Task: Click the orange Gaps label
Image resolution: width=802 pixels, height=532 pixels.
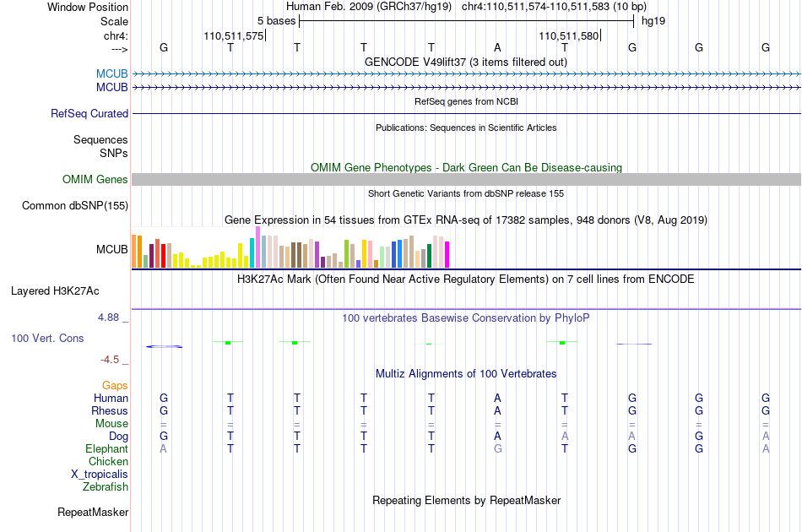Action: [115, 386]
